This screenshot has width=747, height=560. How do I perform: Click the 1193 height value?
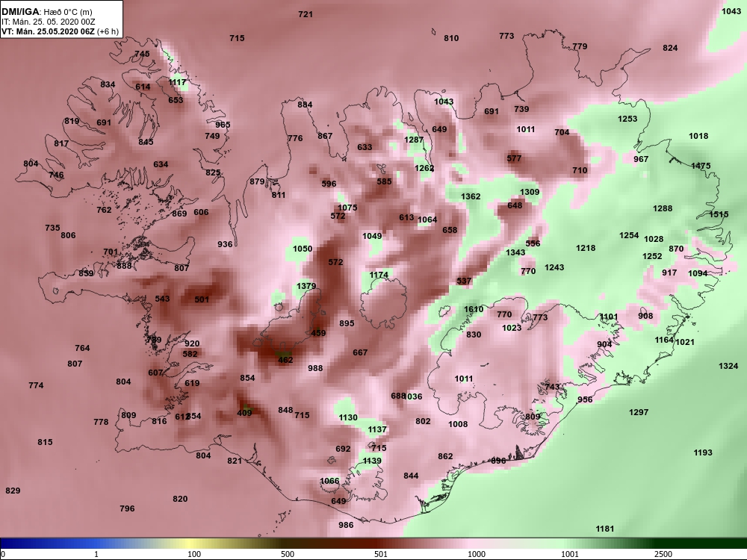point(703,452)
